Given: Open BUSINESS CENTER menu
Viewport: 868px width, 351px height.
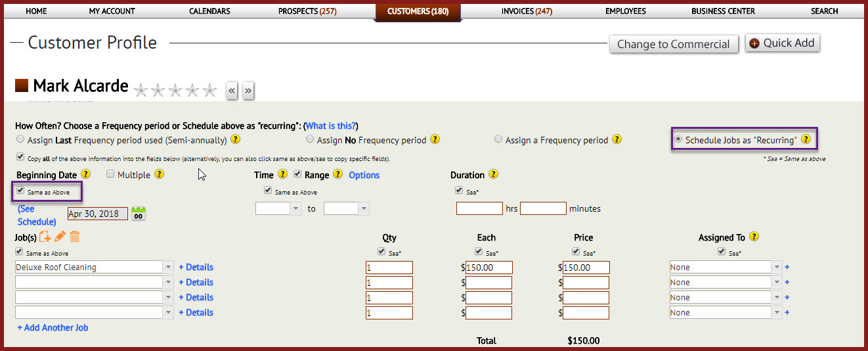Looking at the screenshot, I should 723,11.
